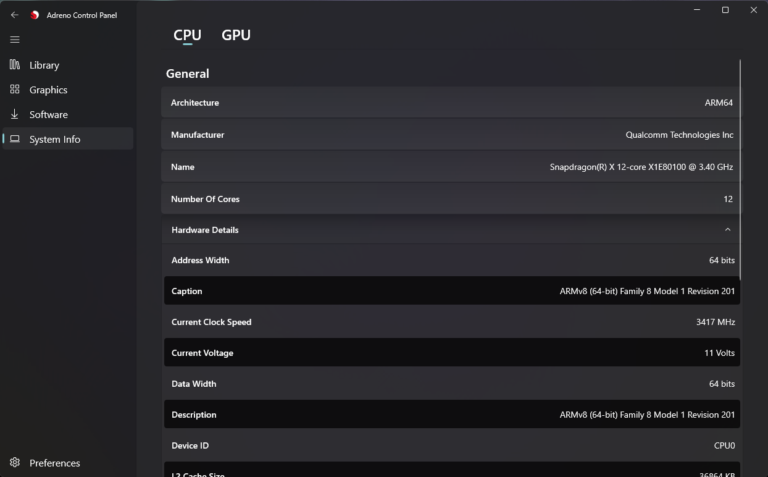This screenshot has width=768, height=477.
Task: Click the processor Name row
Action: pyautogui.click(x=451, y=167)
